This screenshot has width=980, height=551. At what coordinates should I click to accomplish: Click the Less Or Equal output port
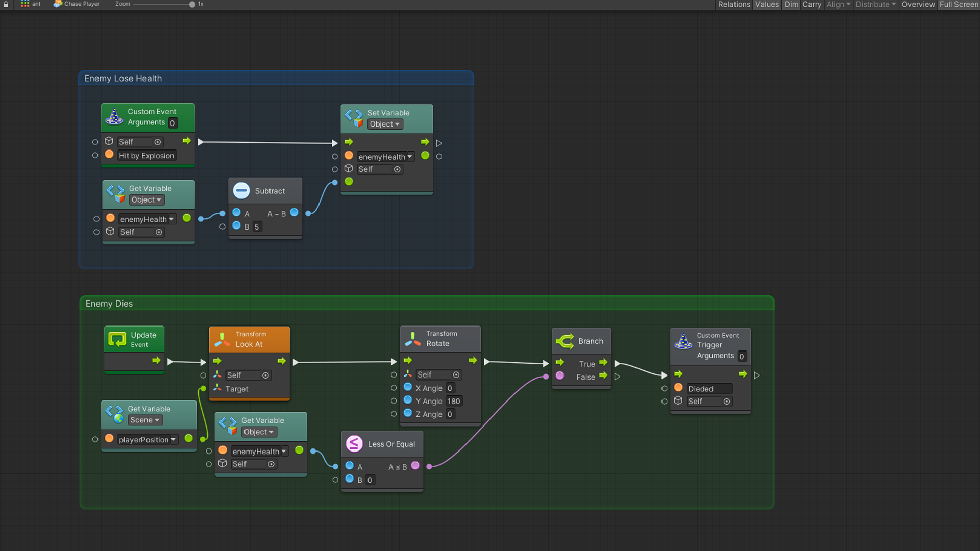click(415, 466)
